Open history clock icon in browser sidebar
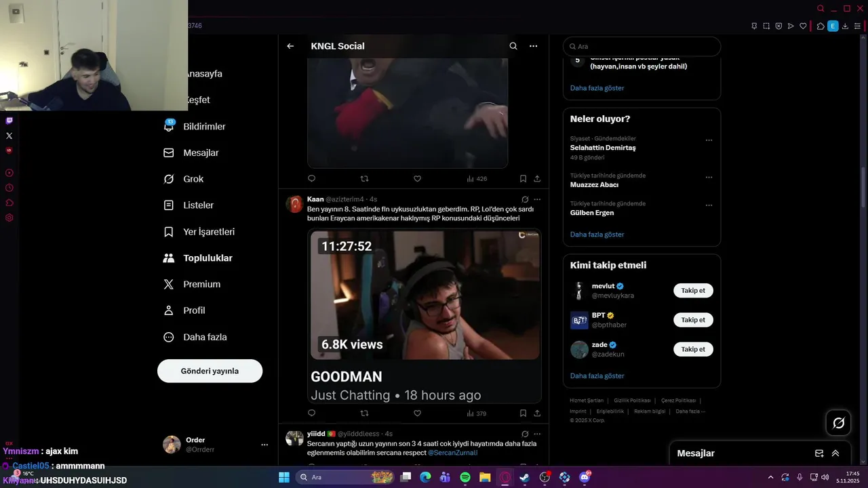Screen dimensions: 868x488 (9, 188)
